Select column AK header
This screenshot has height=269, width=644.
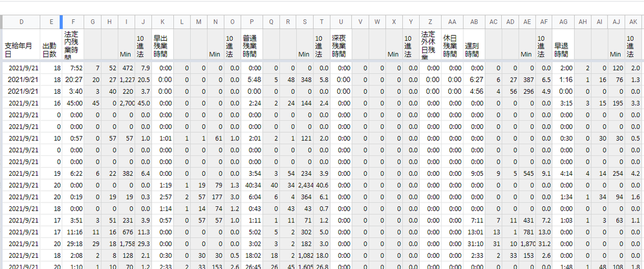[x=633, y=21]
